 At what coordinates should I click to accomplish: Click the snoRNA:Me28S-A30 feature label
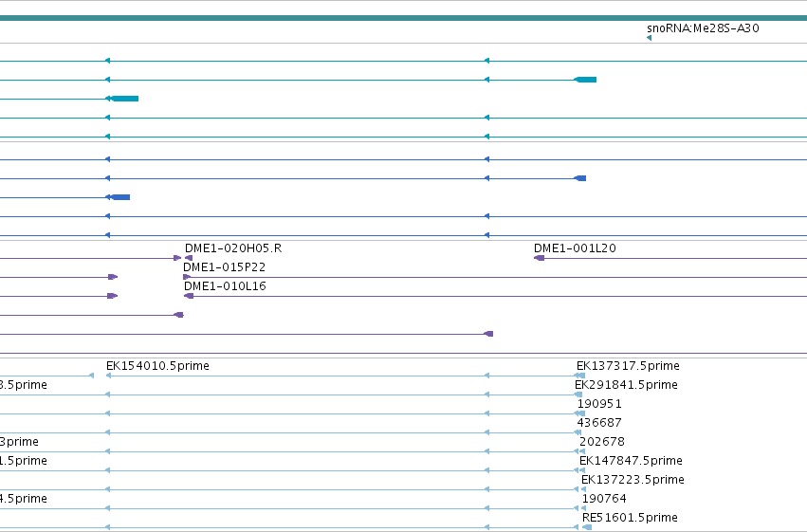click(703, 28)
